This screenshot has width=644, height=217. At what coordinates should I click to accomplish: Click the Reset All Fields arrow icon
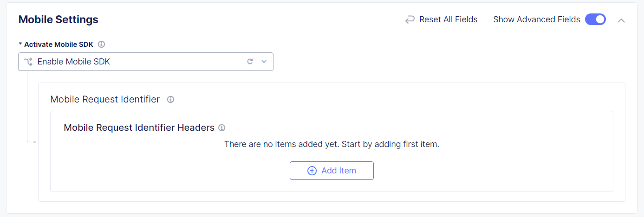[x=410, y=19]
